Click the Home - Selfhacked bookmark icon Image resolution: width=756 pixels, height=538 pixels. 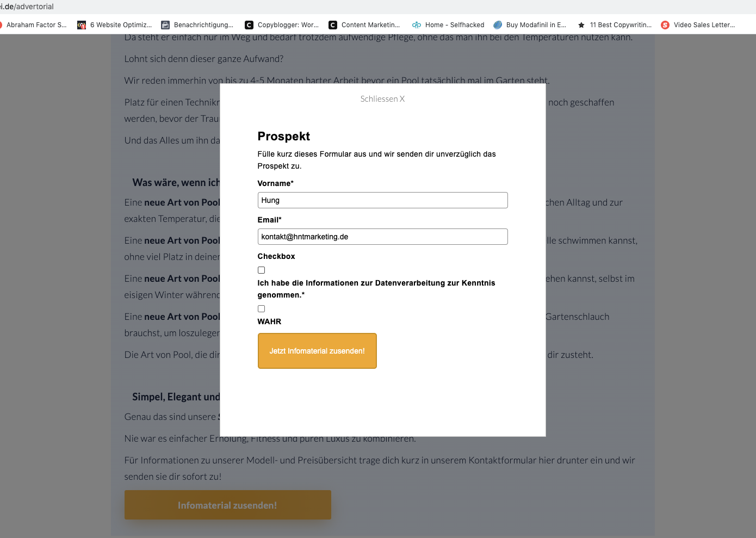pos(417,25)
